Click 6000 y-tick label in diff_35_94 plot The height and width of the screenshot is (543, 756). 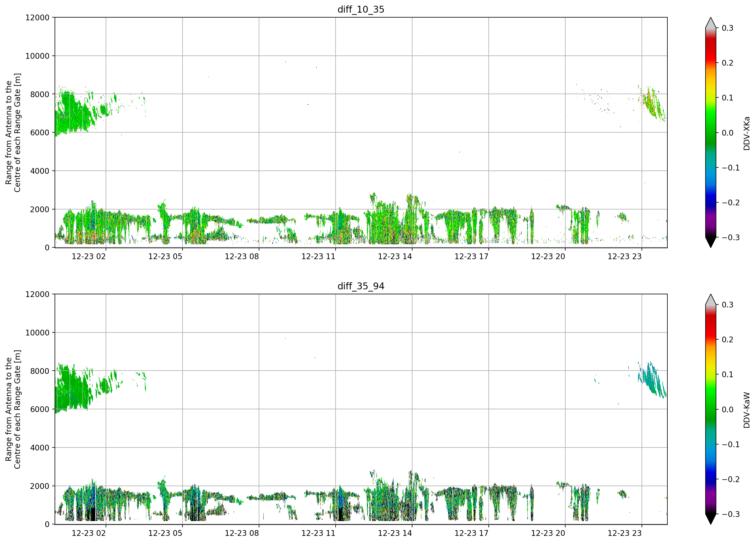(x=40, y=409)
